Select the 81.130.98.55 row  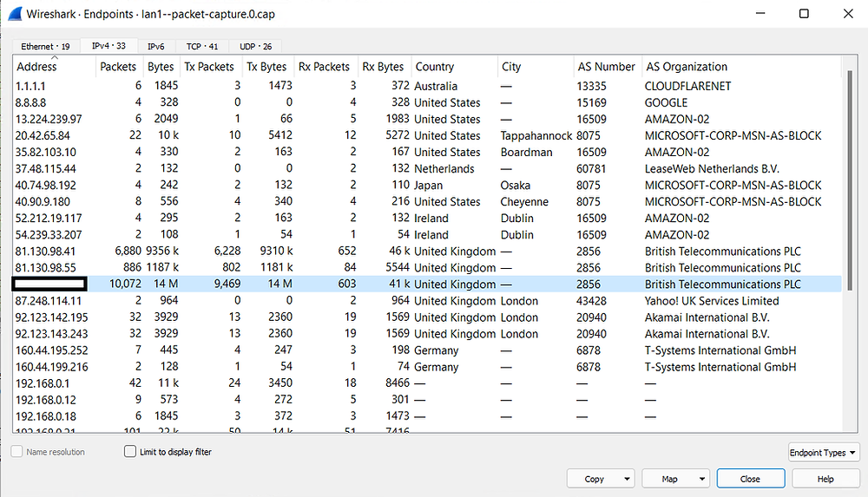click(427, 268)
